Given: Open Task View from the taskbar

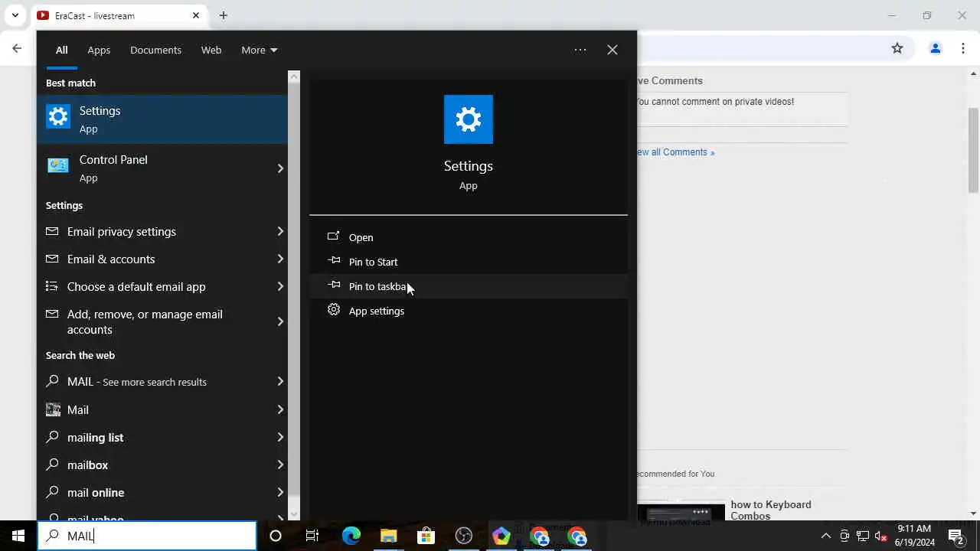Looking at the screenshot, I should click(312, 536).
